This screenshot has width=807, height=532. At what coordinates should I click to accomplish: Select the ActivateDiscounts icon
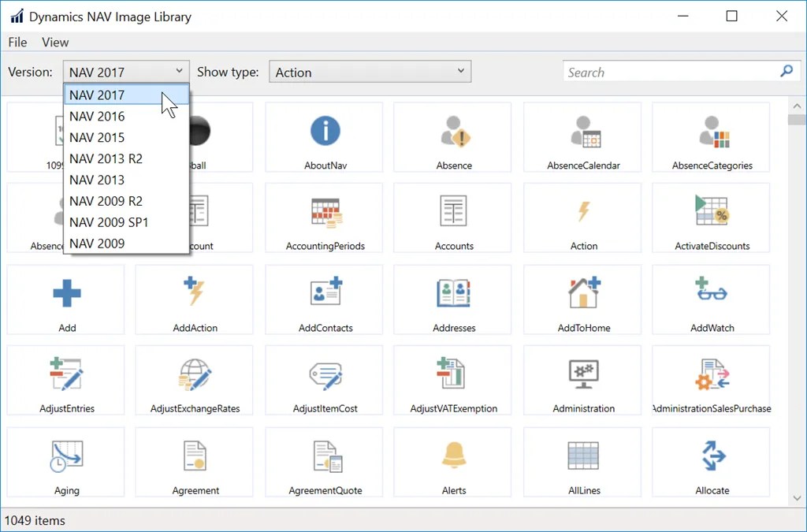click(712, 210)
